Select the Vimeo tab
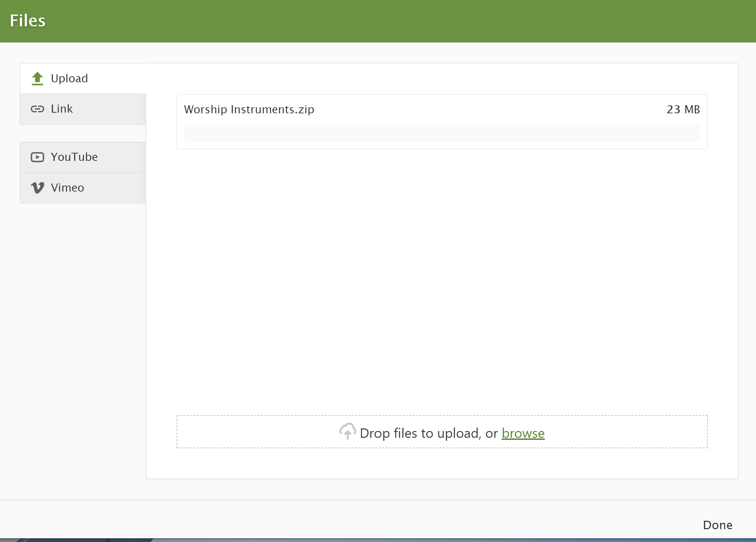 tap(83, 188)
